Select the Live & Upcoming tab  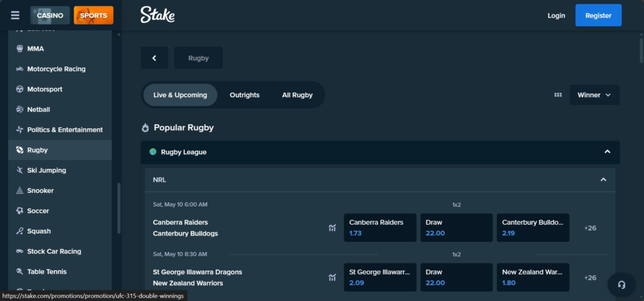180,95
